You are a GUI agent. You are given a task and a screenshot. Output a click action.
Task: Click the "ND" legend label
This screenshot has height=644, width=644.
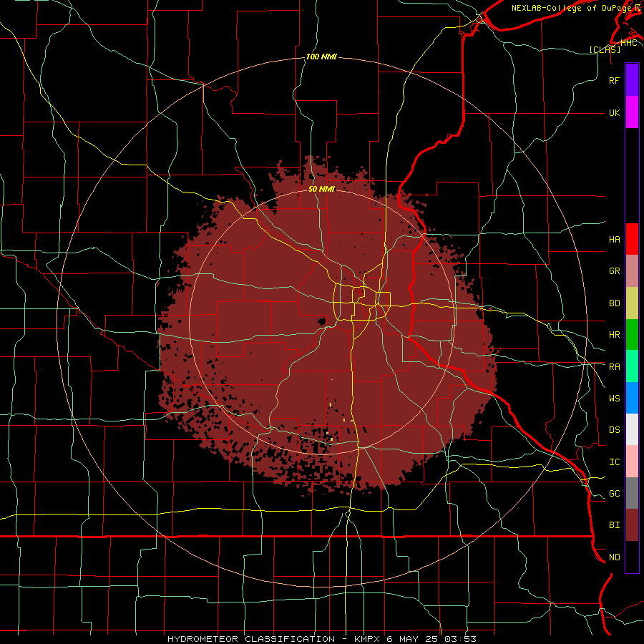click(614, 557)
